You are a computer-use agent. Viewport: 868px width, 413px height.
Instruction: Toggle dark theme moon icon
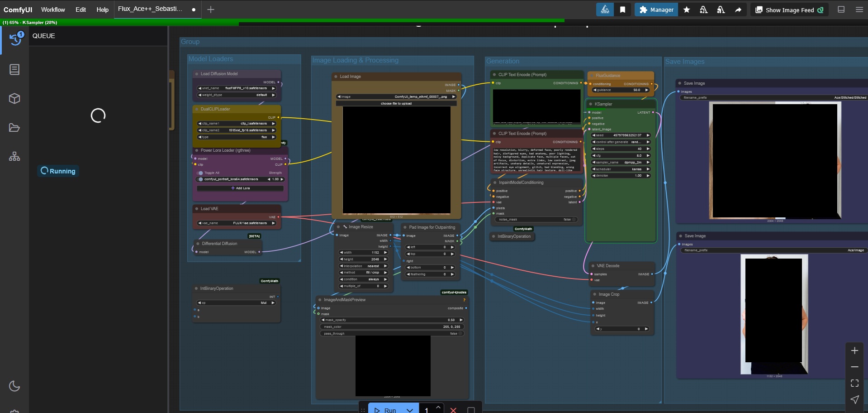click(x=14, y=386)
